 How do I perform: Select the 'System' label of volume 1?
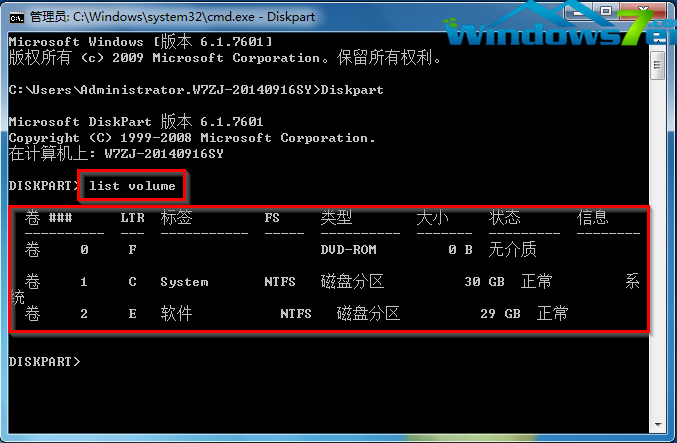coord(184,282)
